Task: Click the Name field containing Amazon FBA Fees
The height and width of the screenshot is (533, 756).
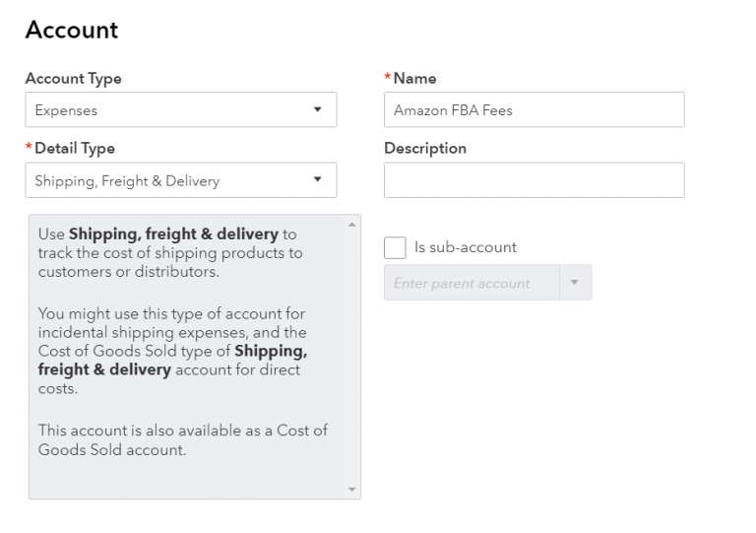Action: coord(533,110)
